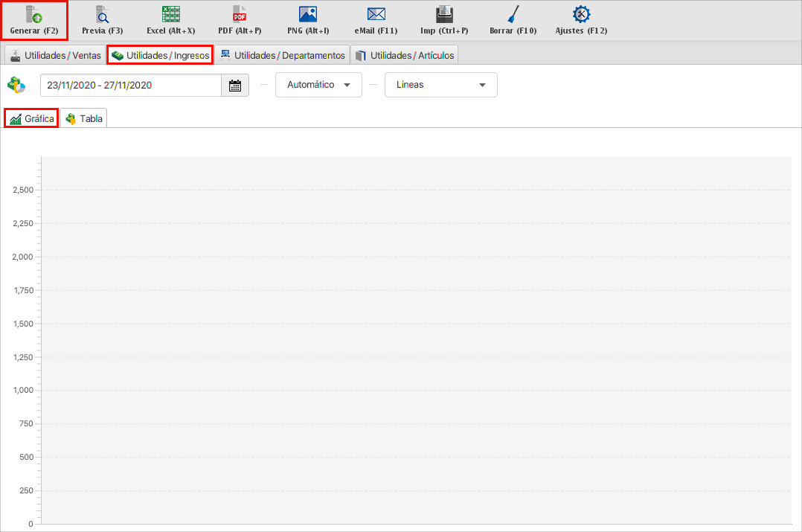Clear the report with Borrar (F10)
802x532 pixels.
coord(513,14)
